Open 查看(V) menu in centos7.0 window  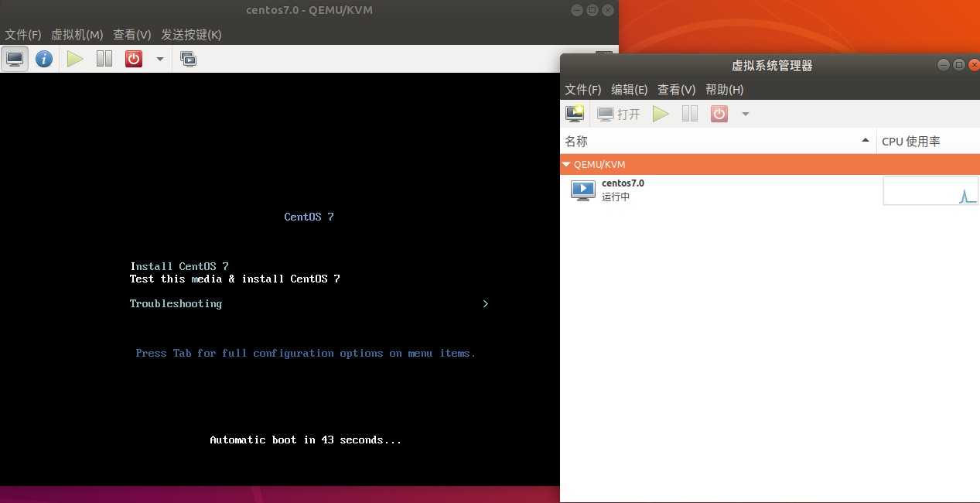click(x=131, y=35)
